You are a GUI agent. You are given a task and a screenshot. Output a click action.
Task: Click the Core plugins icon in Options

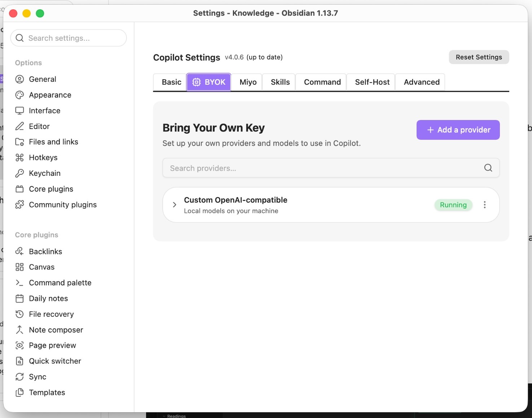tap(19, 189)
